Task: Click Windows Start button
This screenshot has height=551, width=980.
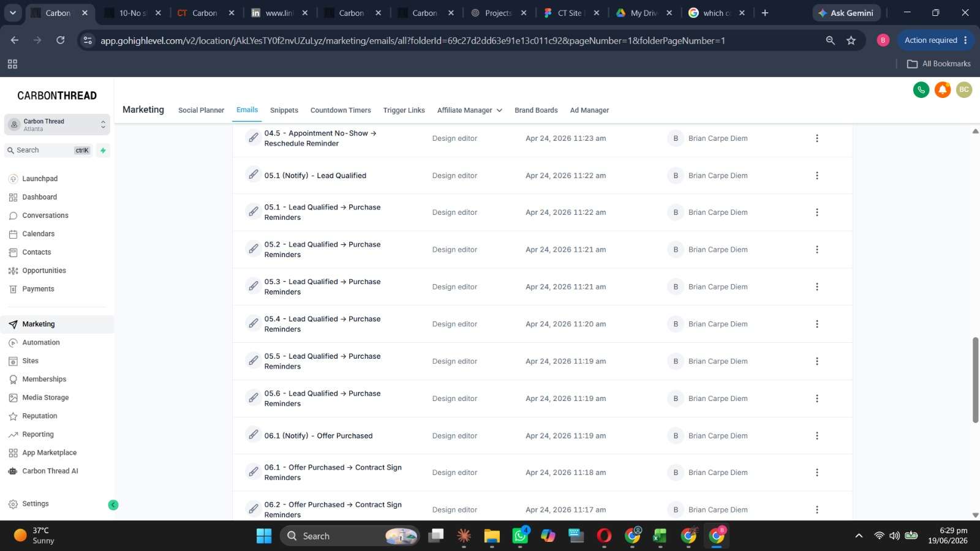Action: point(264,536)
